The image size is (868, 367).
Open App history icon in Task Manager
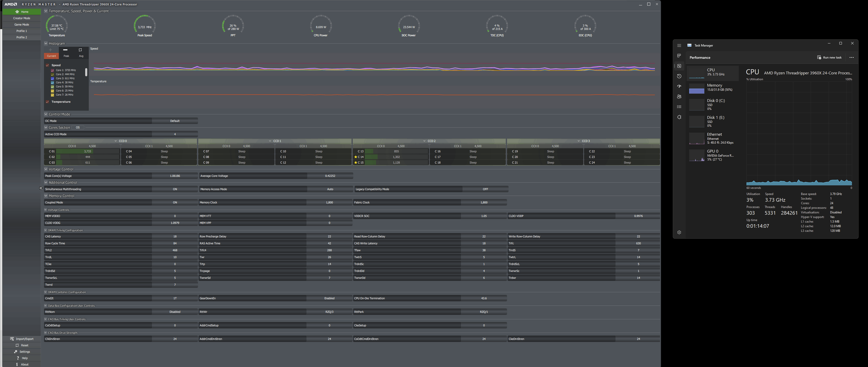(x=679, y=76)
